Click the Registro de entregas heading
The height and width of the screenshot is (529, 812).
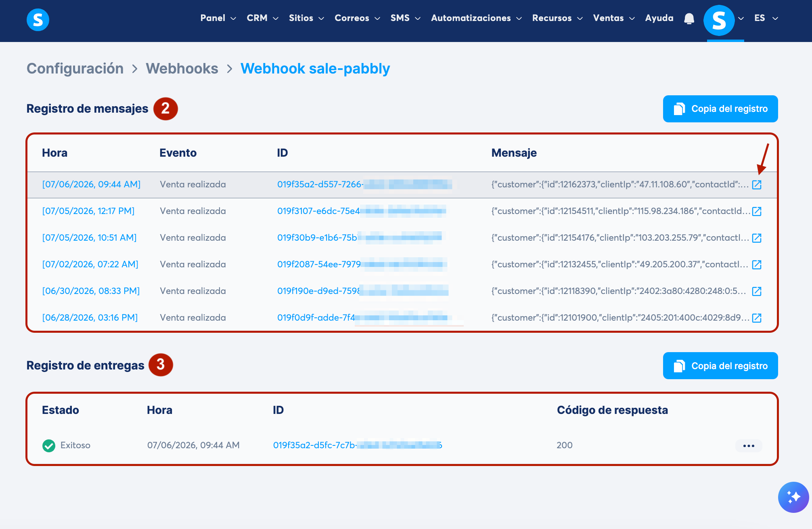(85, 365)
